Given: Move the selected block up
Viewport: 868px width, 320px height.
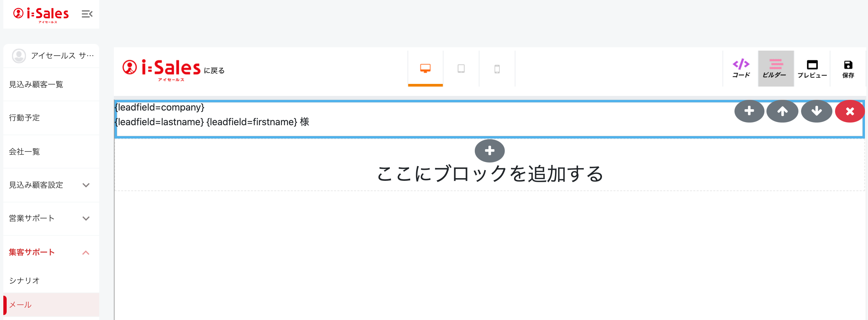Looking at the screenshot, I should point(782,111).
